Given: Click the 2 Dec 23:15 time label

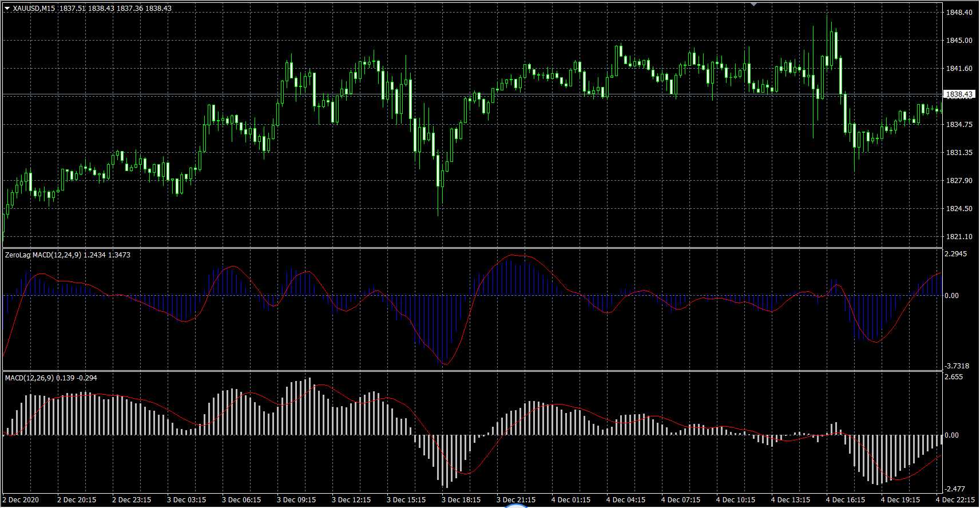Looking at the screenshot, I should (x=132, y=500).
